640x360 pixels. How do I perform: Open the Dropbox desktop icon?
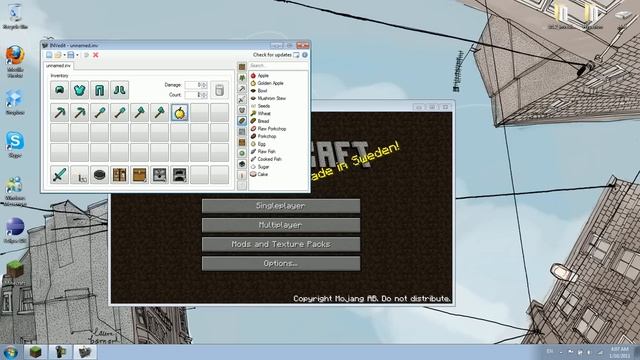(x=15, y=102)
